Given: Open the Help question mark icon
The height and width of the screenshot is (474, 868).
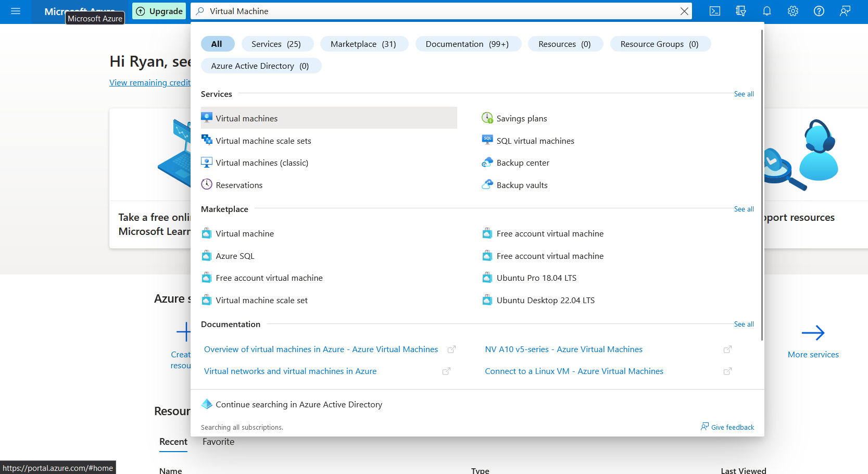Looking at the screenshot, I should [x=819, y=11].
